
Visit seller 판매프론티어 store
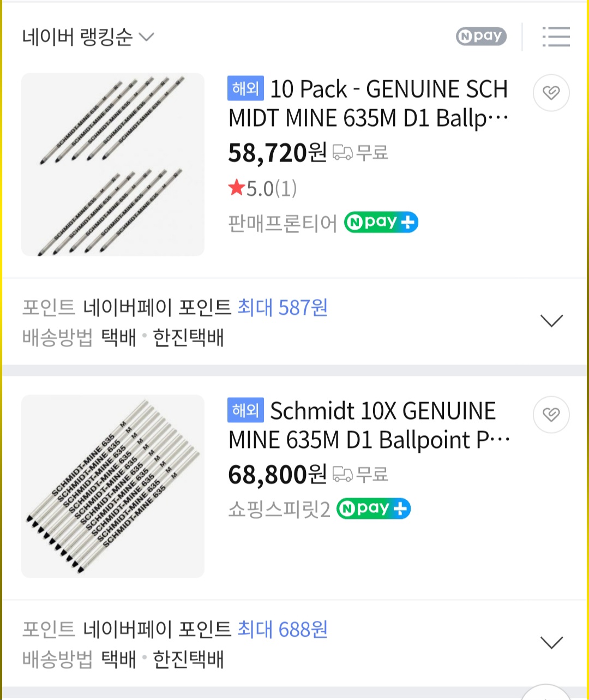[x=283, y=224]
